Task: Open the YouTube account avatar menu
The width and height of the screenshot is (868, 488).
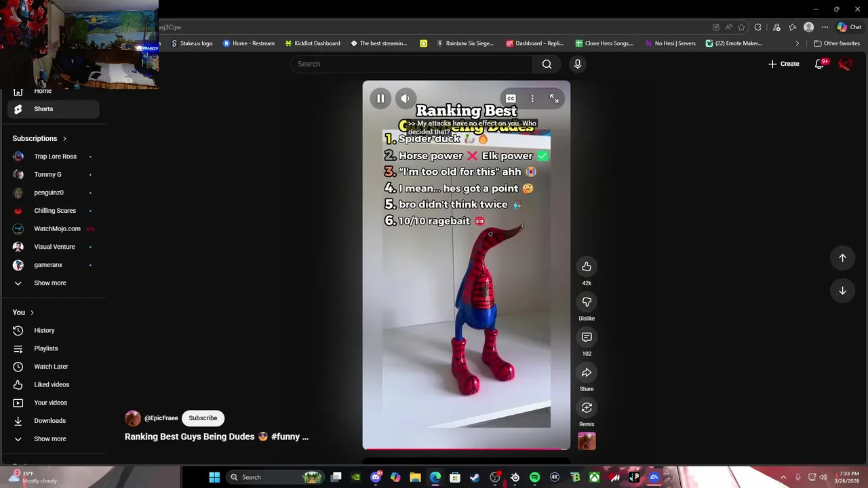Action: point(845,64)
